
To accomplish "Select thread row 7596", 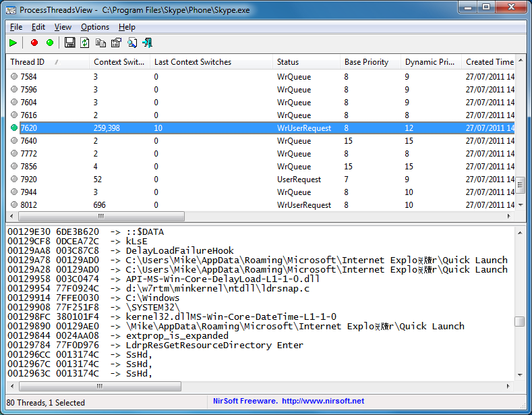I will pyautogui.click(x=260, y=89).
